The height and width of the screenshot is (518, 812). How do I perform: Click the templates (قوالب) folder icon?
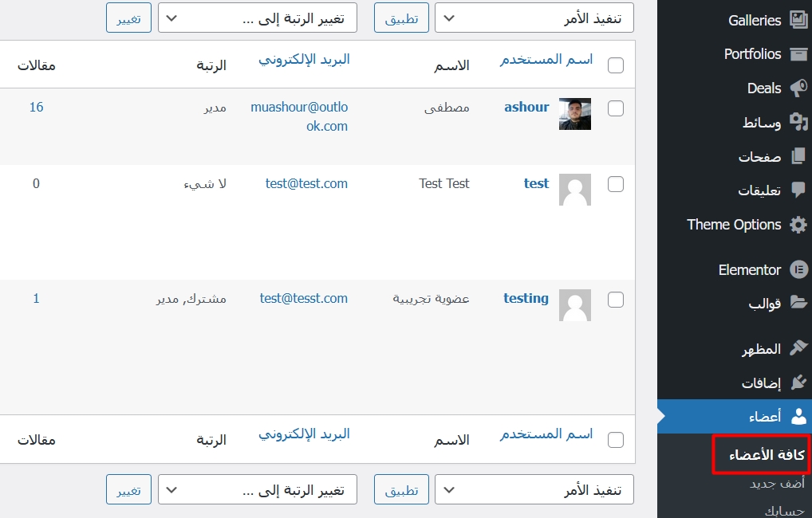[x=798, y=303]
